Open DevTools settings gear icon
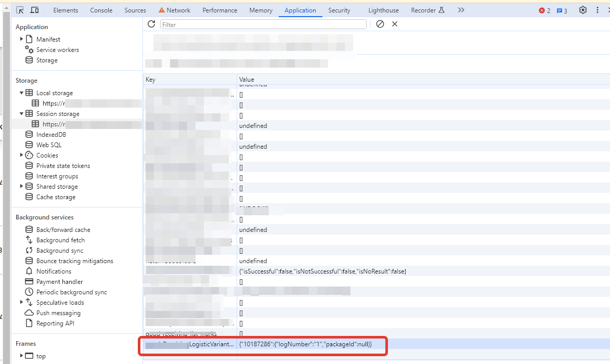 coord(583,10)
